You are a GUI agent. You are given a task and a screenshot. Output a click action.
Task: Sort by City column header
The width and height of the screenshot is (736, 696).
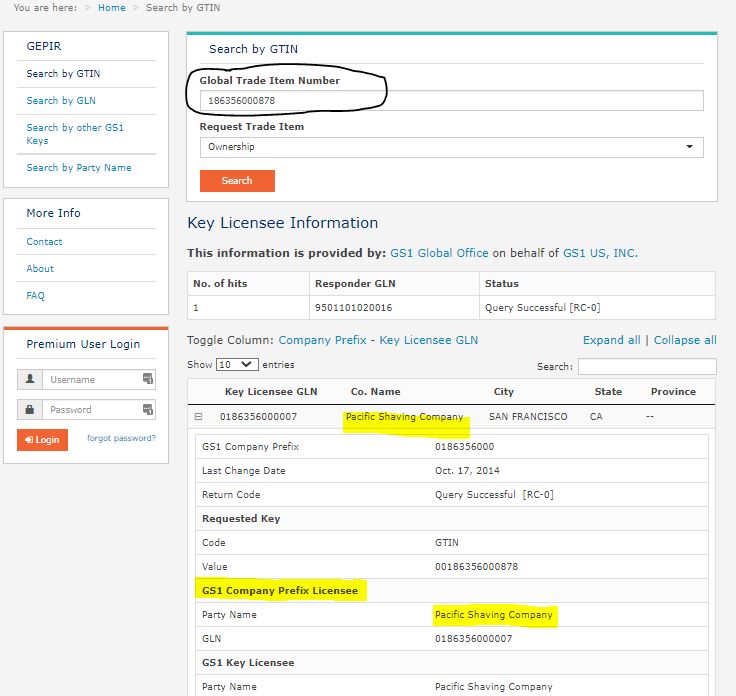pos(504,391)
